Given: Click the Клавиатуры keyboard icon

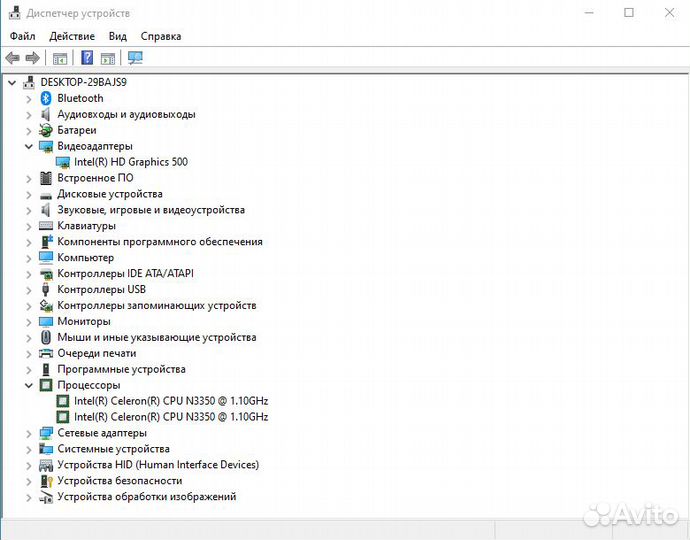Looking at the screenshot, I should click(46, 226).
